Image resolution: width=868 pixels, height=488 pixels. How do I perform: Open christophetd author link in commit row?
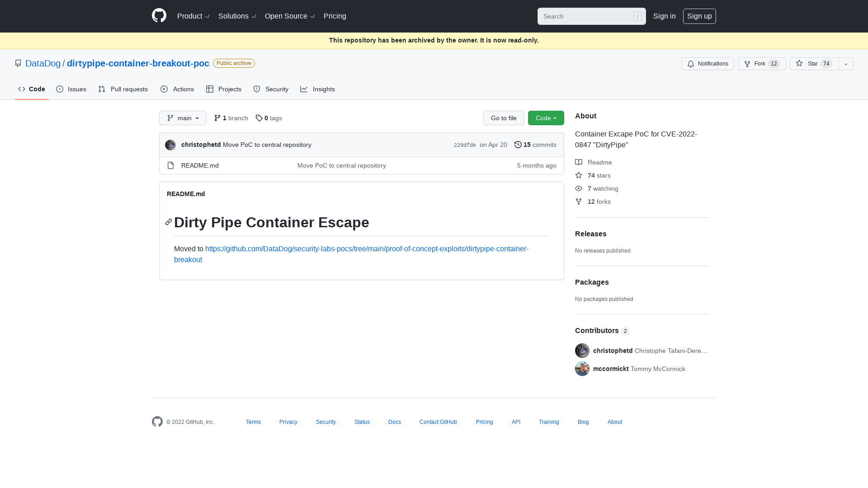point(201,145)
